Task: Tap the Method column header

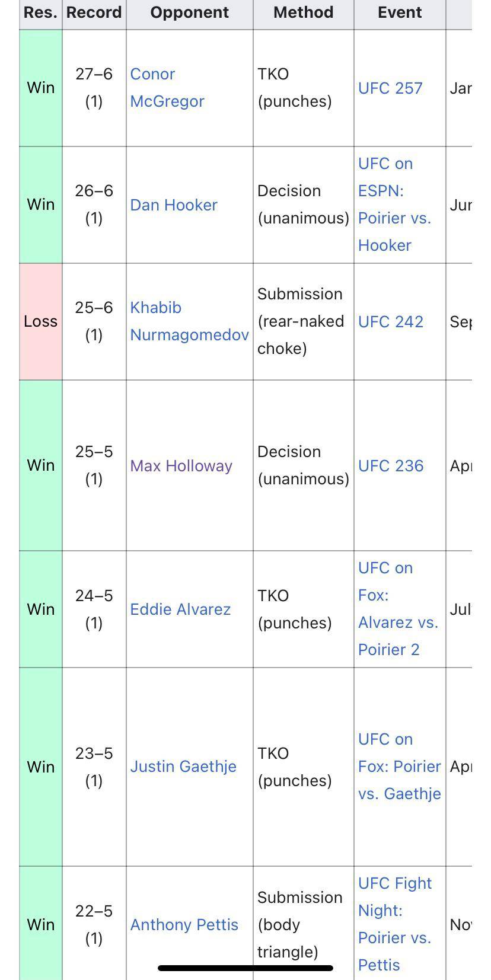Action: tap(303, 12)
